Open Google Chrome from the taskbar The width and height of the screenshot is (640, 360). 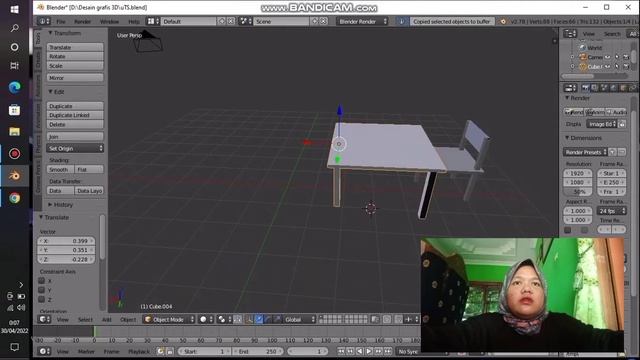pyautogui.click(x=15, y=198)
